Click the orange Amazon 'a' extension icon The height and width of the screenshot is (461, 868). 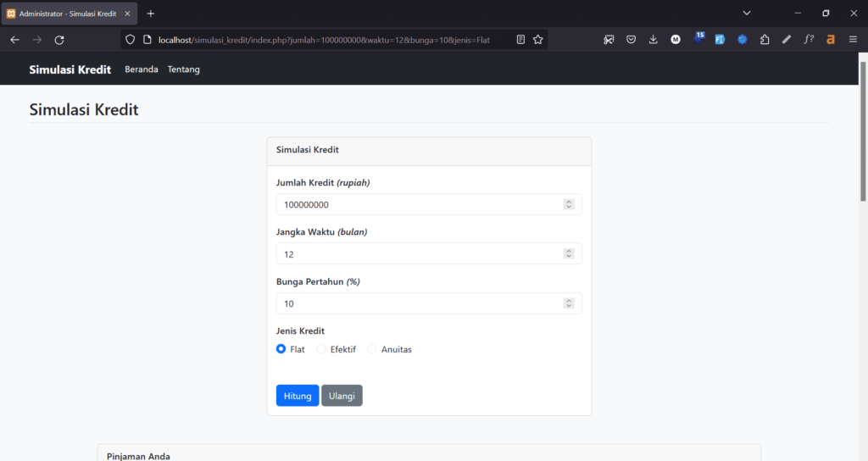(x=831, y=40)
